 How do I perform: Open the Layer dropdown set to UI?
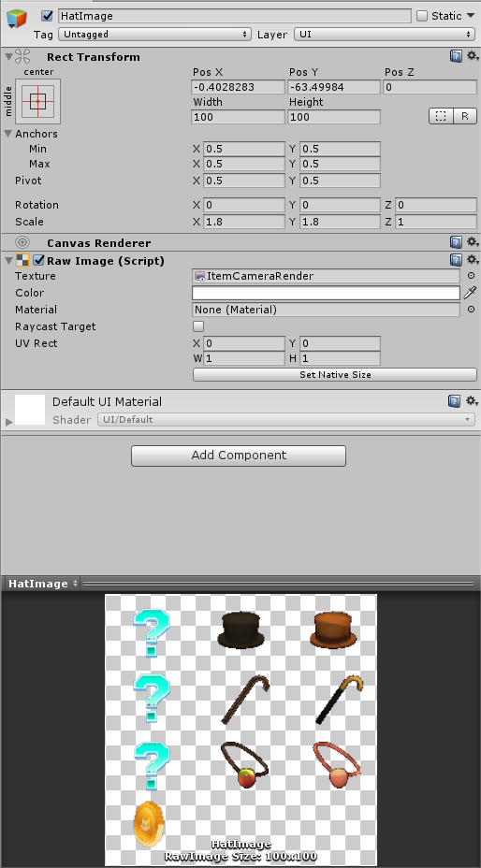(384, 35)
